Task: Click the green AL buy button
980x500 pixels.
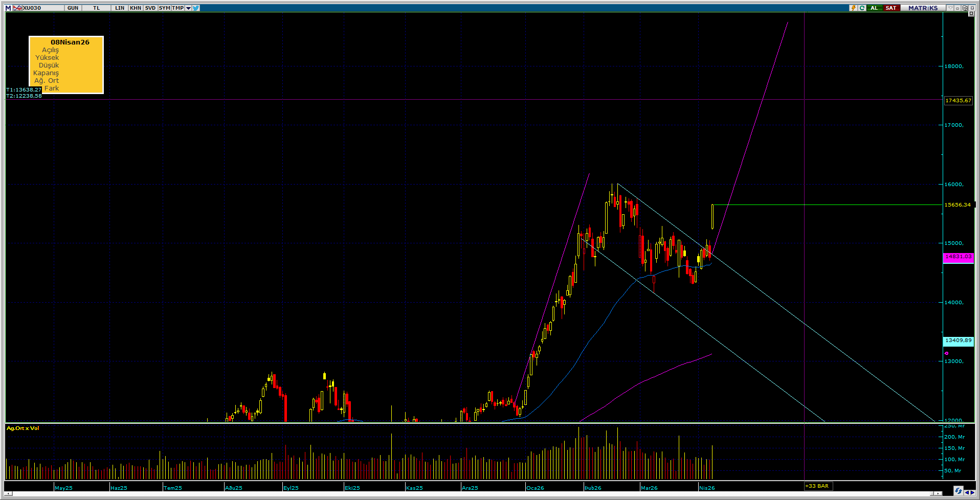Action: click(x=874, y=8)
